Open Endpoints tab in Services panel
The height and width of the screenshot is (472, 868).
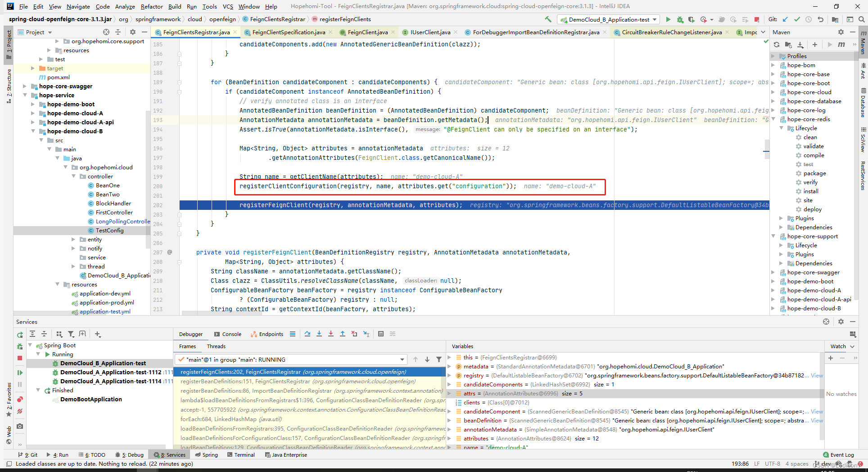pos(267,334)
